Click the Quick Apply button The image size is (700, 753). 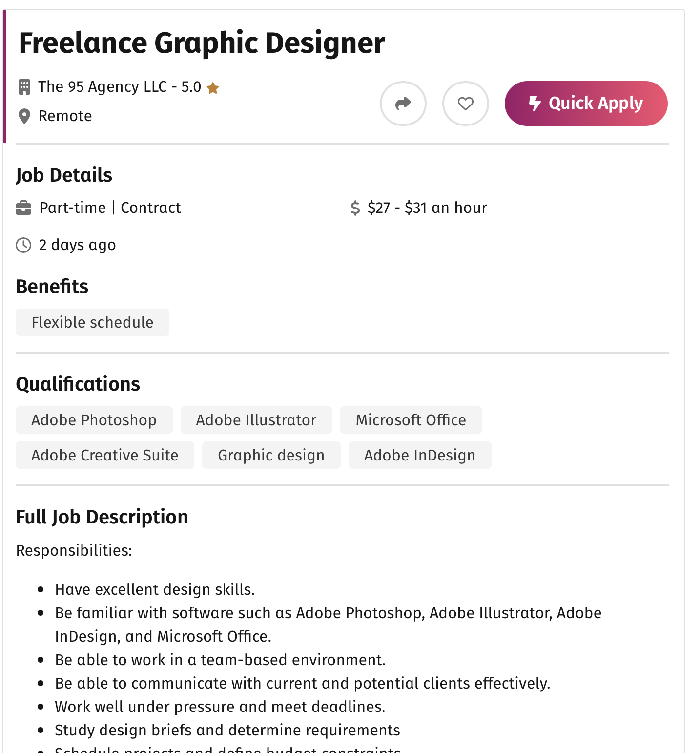pos(586,104)
